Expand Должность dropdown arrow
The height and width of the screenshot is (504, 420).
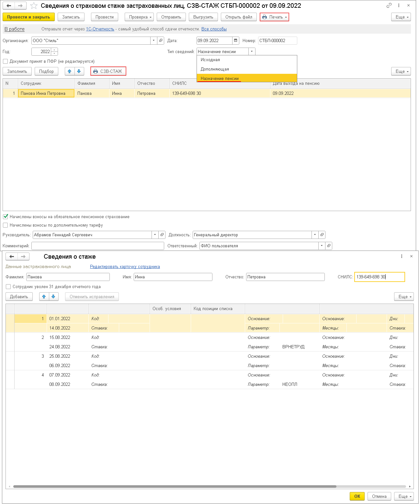pos(315,235)
